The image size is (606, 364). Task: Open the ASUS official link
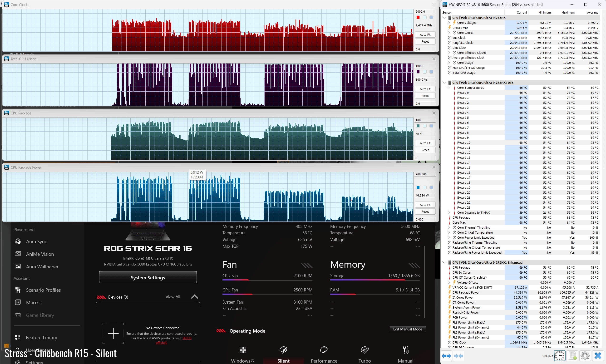point(174,340)
